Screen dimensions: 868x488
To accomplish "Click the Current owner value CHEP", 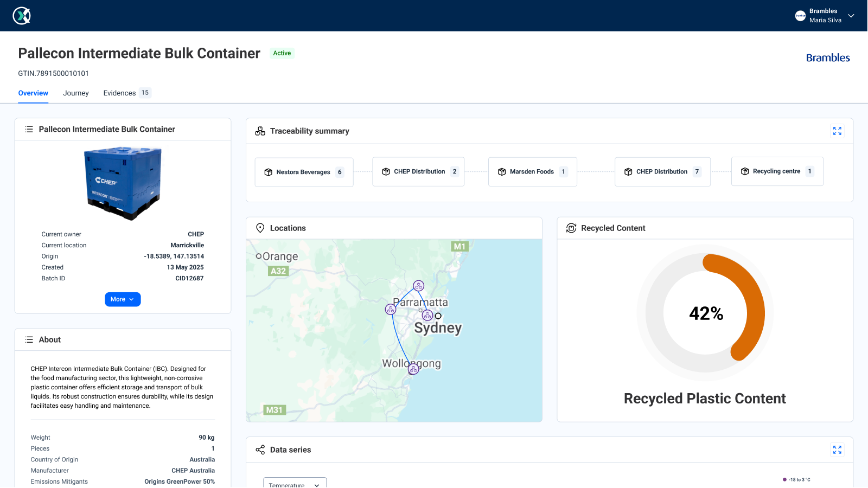I will pos(196,234).
